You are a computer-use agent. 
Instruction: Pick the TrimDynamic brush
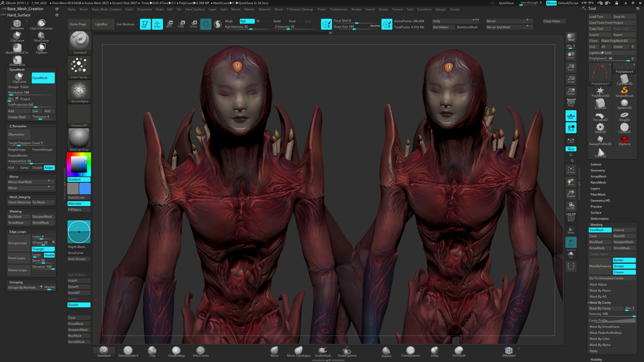(410, 351)
